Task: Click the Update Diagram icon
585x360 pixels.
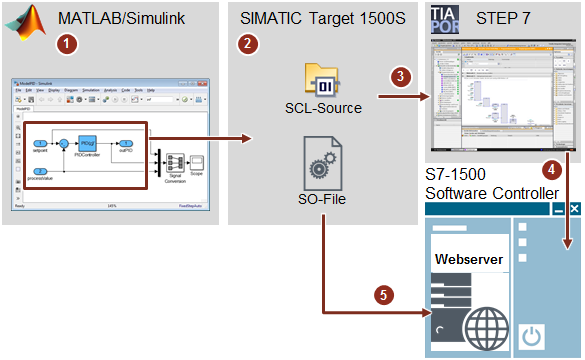Action: 106,99
